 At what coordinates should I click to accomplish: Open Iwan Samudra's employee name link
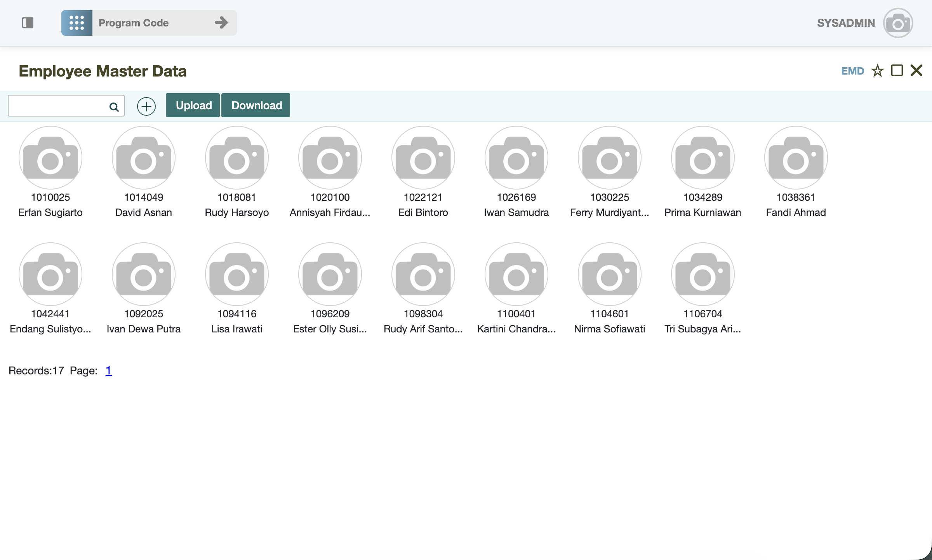(516, 212)
